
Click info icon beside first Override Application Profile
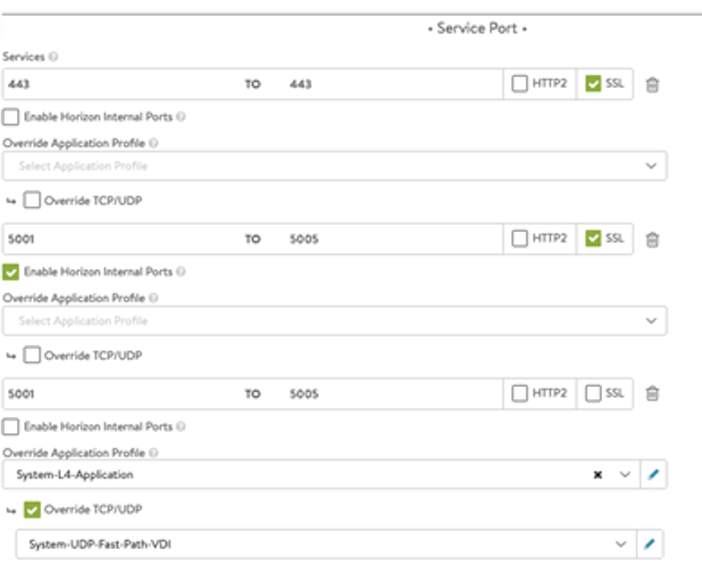tap(154, 143)
